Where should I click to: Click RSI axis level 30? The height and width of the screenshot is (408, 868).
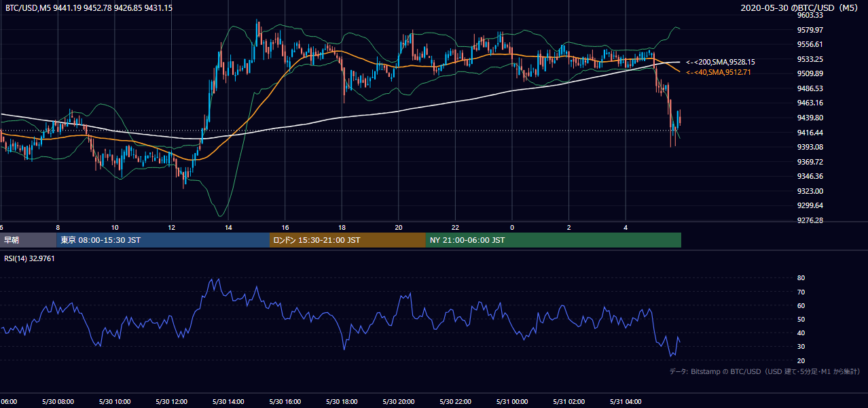coord(801,347)
